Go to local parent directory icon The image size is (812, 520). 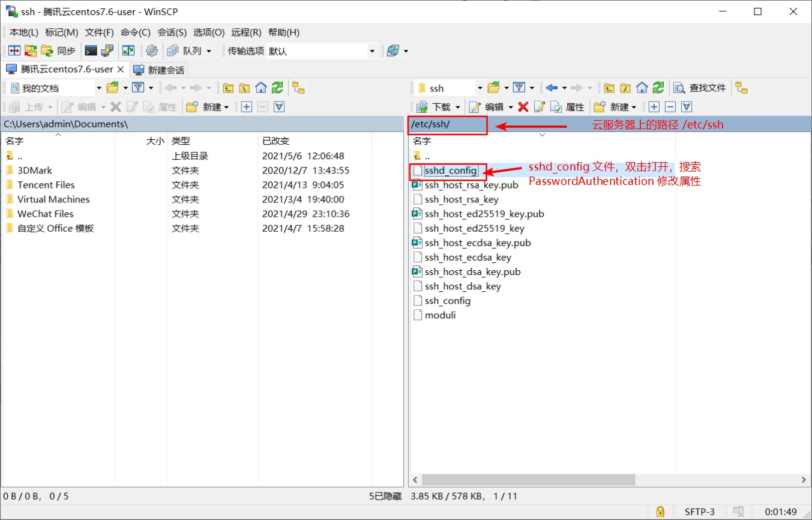click(x=228, y=88)
